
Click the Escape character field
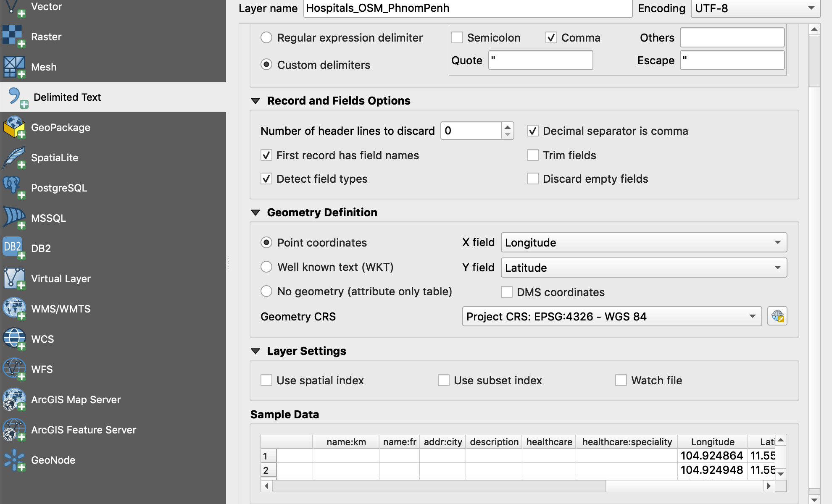[x=732, y=60]
